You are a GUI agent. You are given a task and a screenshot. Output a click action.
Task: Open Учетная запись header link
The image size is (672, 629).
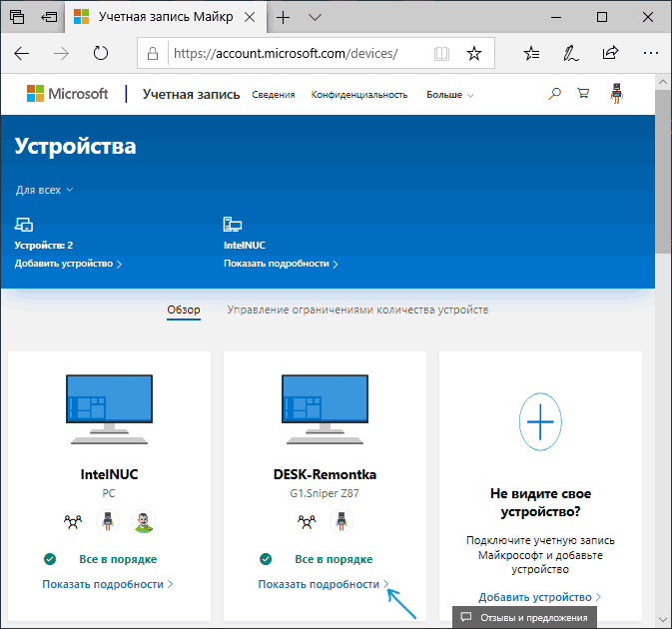(x=191, y=94)
